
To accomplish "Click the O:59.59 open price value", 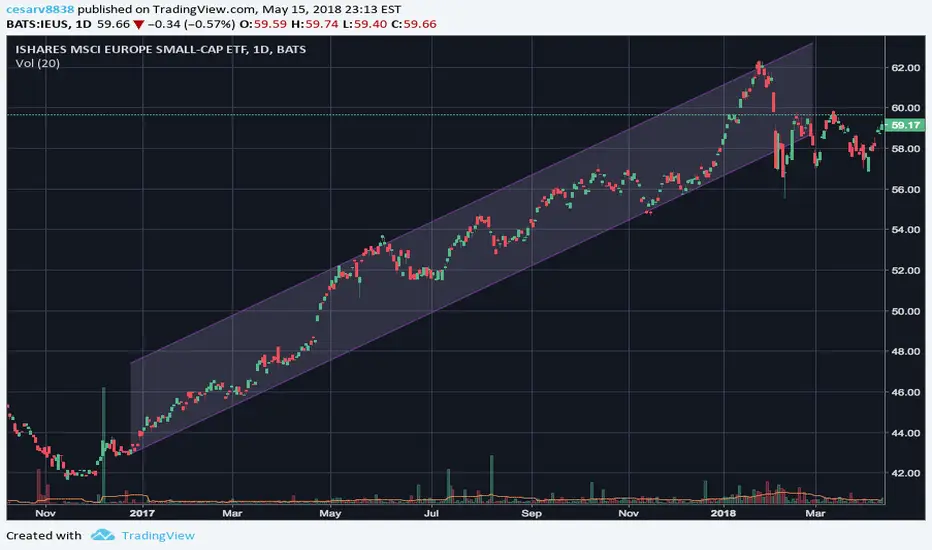I will coord(264,24).
